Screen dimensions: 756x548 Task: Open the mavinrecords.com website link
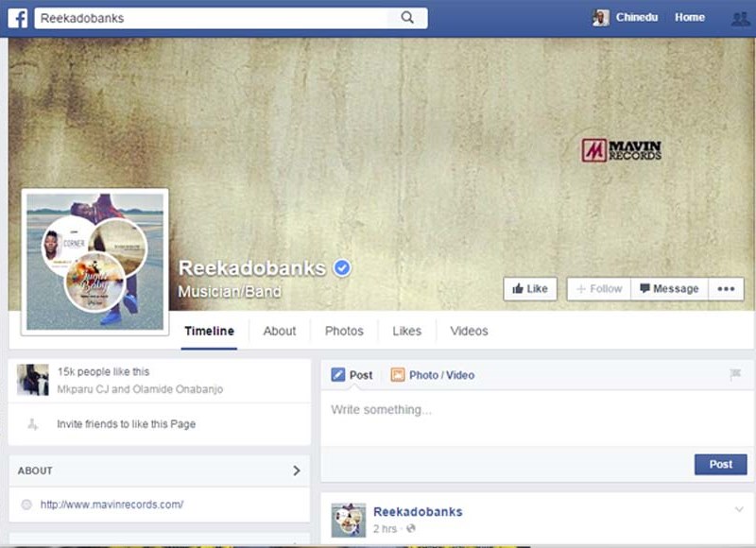[112, 505]
